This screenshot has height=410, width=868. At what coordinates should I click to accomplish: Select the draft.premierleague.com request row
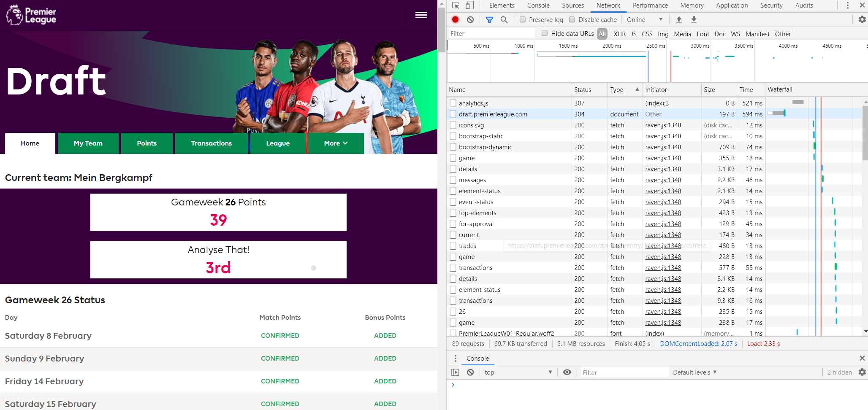pyautogui.click(x=606, y=114)
